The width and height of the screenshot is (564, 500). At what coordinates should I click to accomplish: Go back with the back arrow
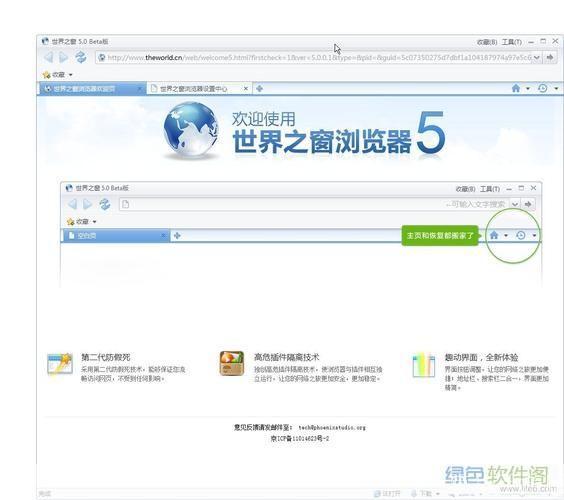[x=48, y=57]
